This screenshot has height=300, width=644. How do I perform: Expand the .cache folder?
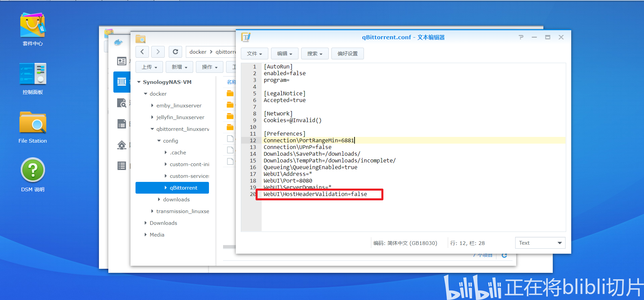(x=166, y=153)
